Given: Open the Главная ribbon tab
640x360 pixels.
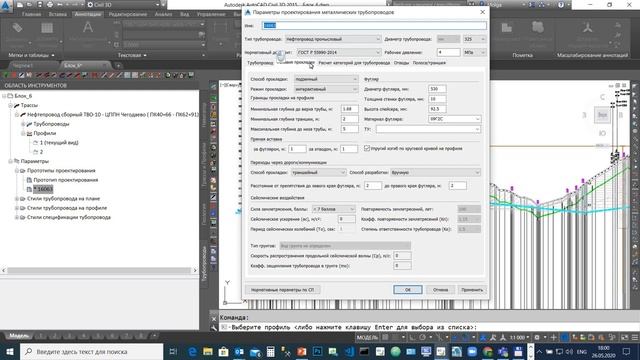Looking at the screenshot, I should coord(31,14).
